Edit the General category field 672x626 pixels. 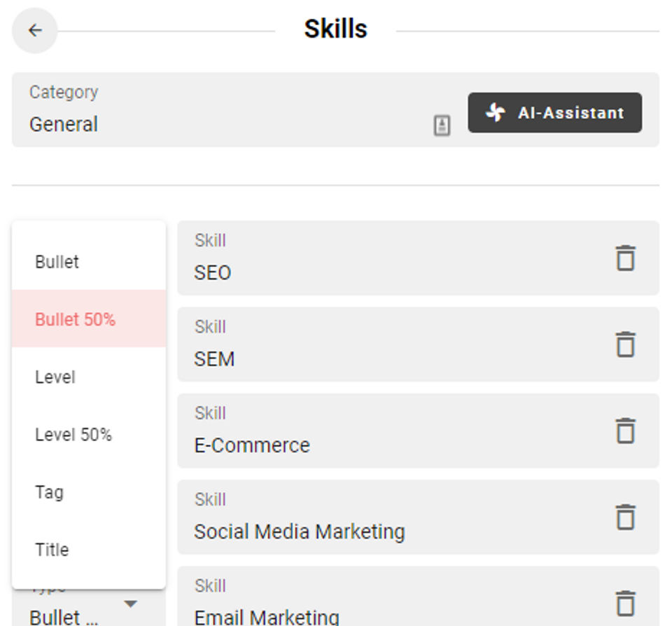pos(224,125)
